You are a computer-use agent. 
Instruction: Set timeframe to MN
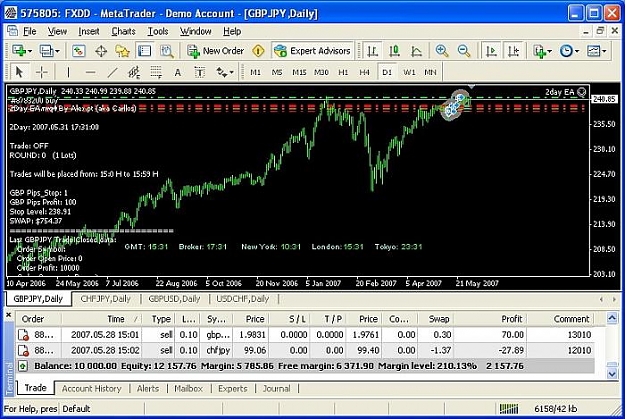coord(430,72)
